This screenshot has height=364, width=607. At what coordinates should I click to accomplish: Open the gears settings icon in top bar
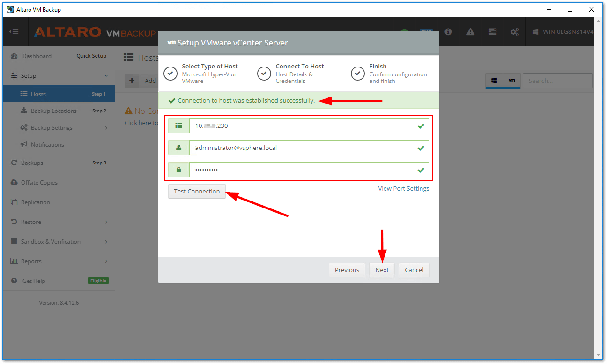pos(515,32)
